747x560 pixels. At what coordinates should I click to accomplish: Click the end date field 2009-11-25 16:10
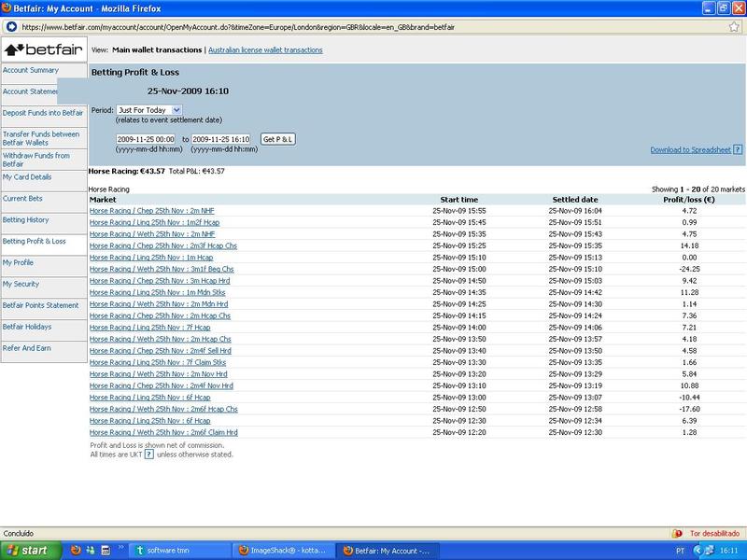[x=221, y=139]
